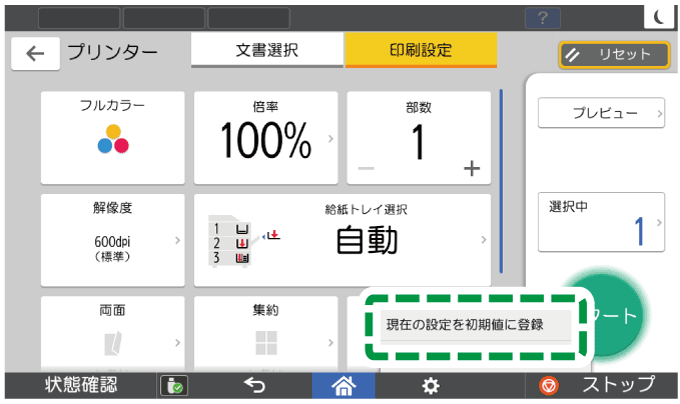Tap the green スタート button
Screen dimensions: 680x404
[x=616, y=315]
